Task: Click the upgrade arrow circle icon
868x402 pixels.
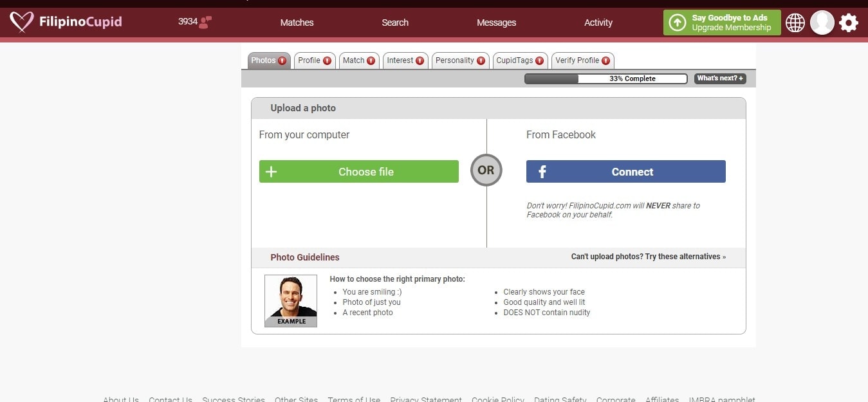Action: pyautogui.click(x=678, y=22)
